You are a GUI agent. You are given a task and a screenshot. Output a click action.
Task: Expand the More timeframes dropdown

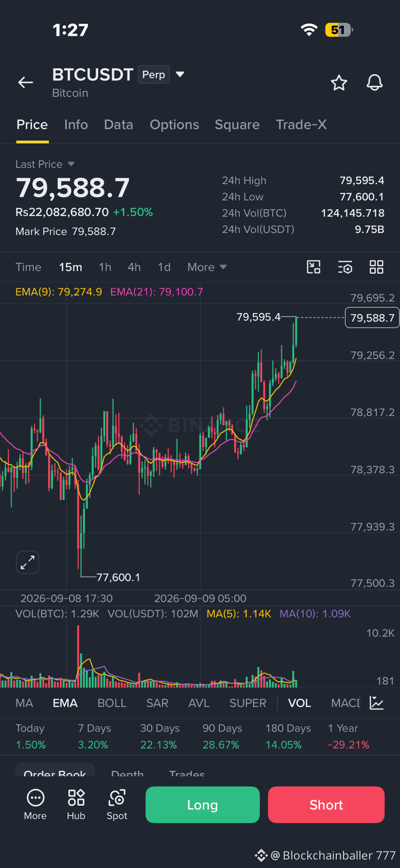[207, 267]
